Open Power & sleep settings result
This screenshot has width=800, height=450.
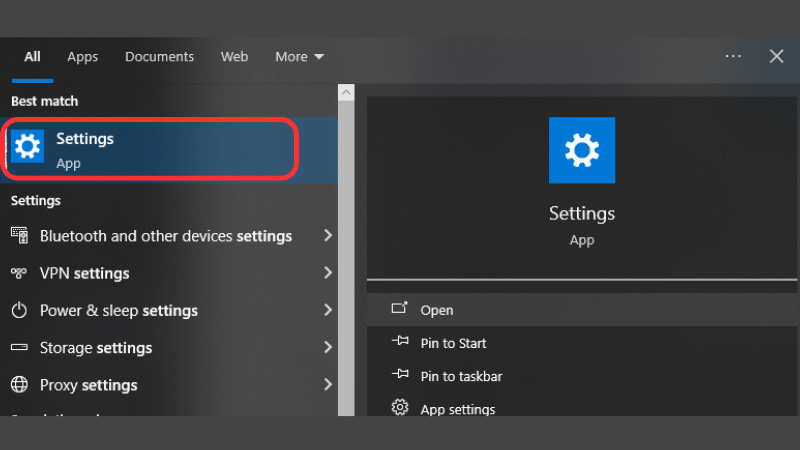click(169, 310)
